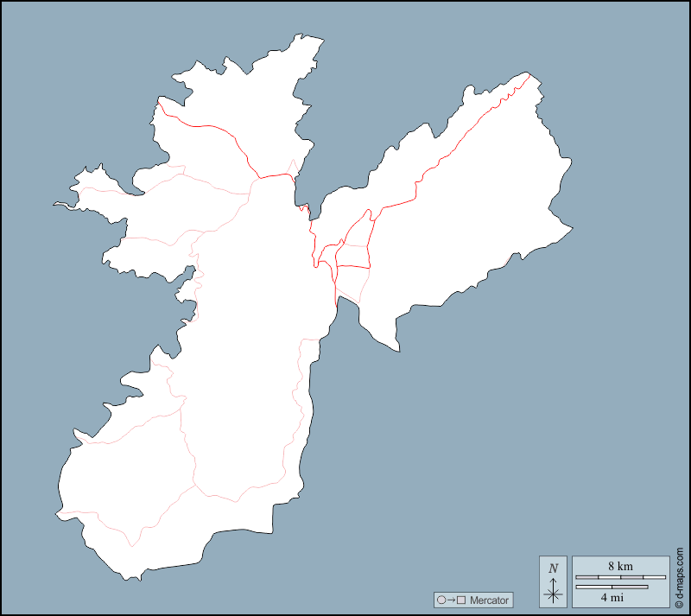
Task: Click the north arrow compass icon
Action: (x=553, y=592)
